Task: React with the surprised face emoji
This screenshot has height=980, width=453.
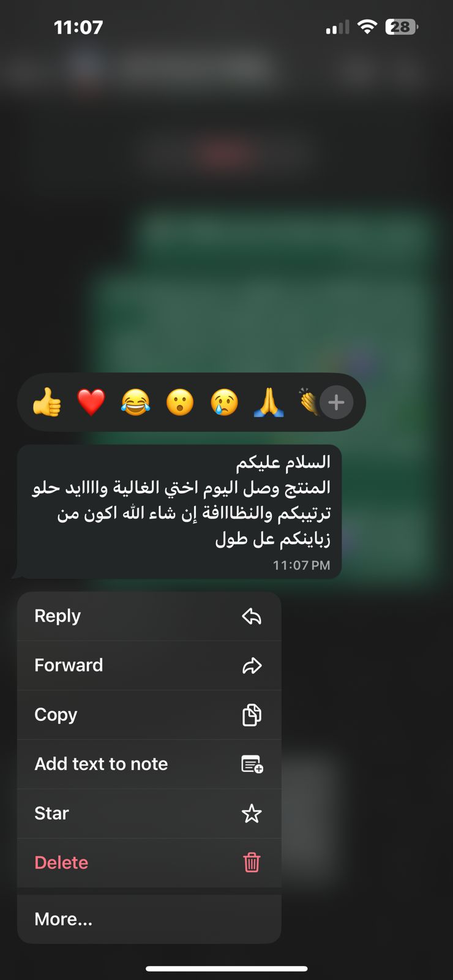Action: click(x=180, y=402)
